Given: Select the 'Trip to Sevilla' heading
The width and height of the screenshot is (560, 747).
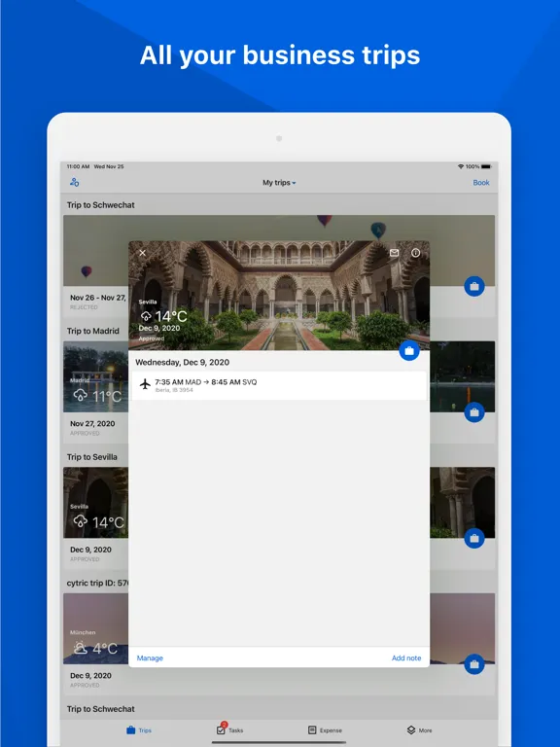Looking at the screenshot, I should tap(92, 457).
